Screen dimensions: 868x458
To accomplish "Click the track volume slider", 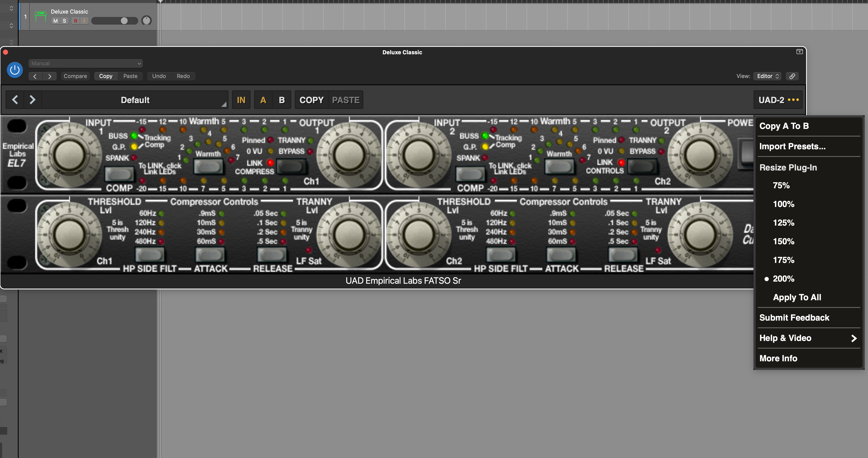I will [114, 21].
